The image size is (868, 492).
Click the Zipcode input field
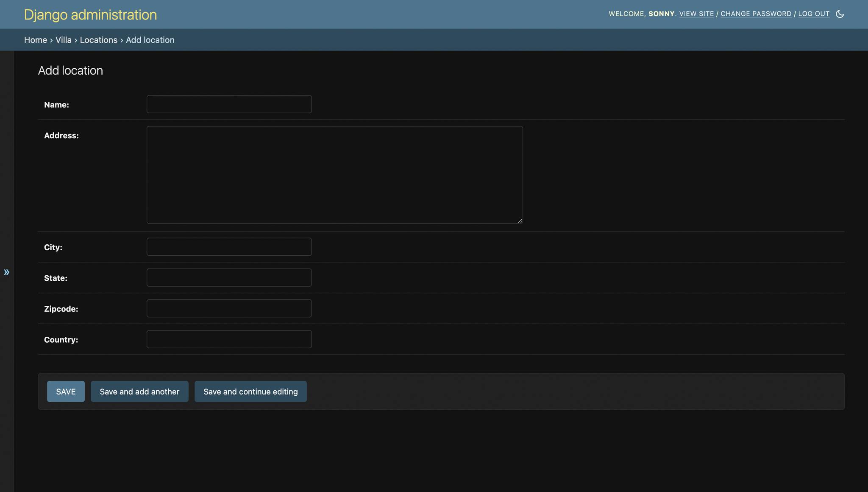point(229,308)
